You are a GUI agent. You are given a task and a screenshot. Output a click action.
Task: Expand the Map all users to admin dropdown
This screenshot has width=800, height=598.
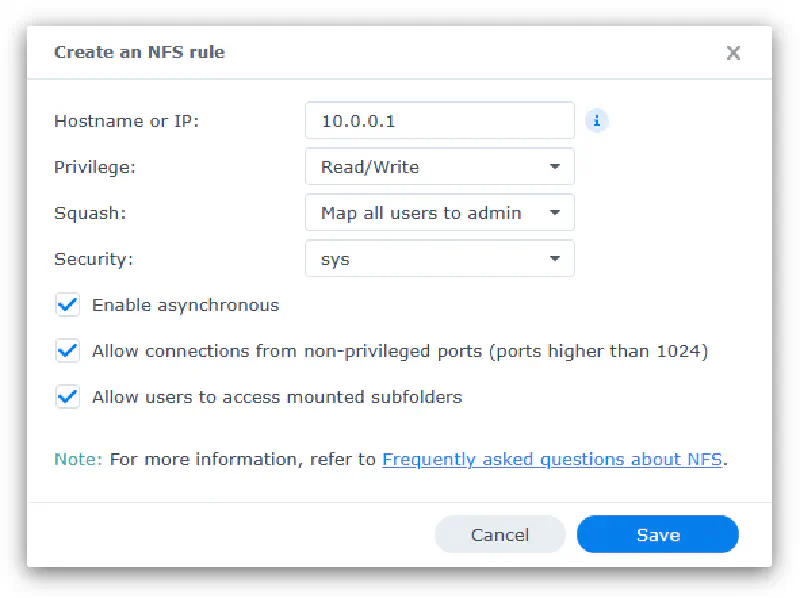[x=430, y=213]
